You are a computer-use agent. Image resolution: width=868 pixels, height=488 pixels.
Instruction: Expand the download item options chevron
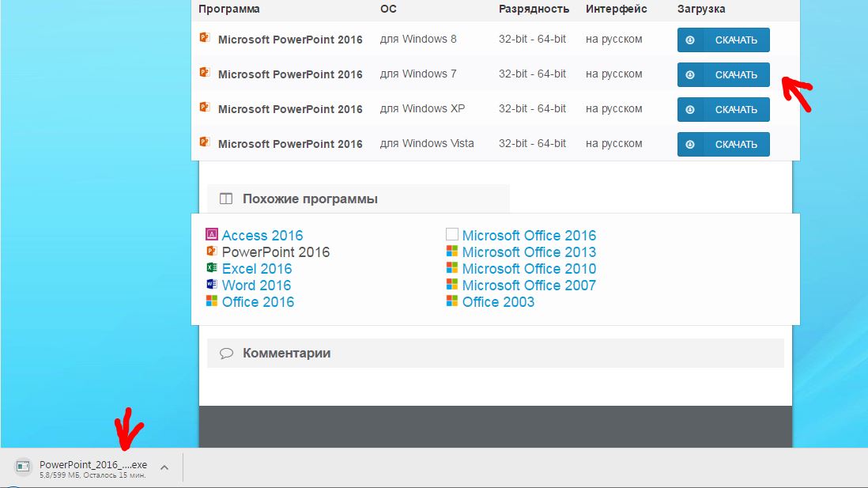(164, 467)
